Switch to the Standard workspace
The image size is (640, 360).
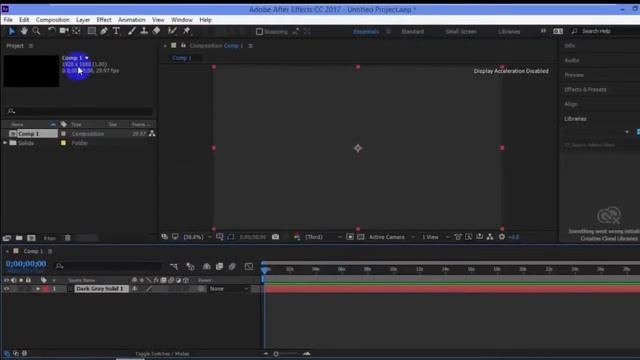413,31
